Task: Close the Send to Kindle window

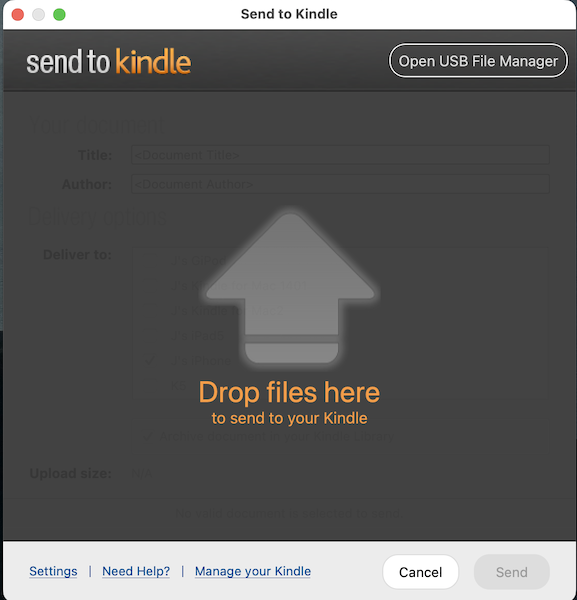Action: 18,15
